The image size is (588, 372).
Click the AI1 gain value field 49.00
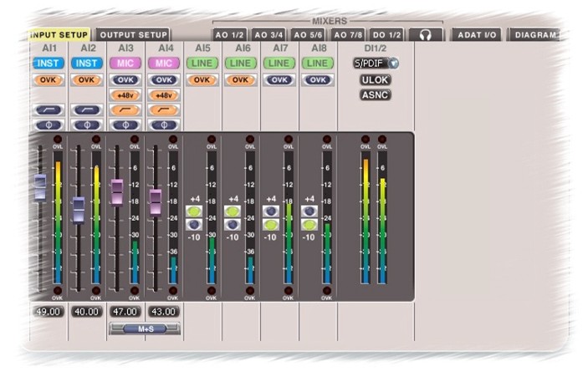tap(49, 312)
